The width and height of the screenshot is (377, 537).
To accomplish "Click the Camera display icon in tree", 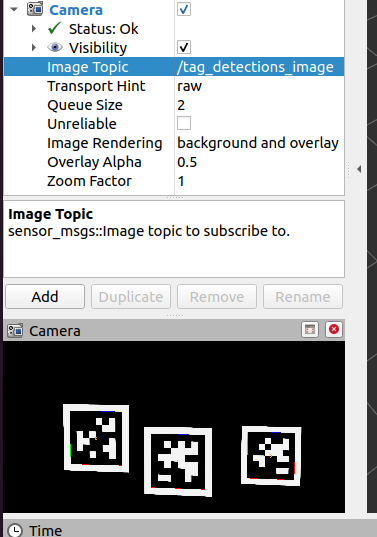I will tap(35, 9).
